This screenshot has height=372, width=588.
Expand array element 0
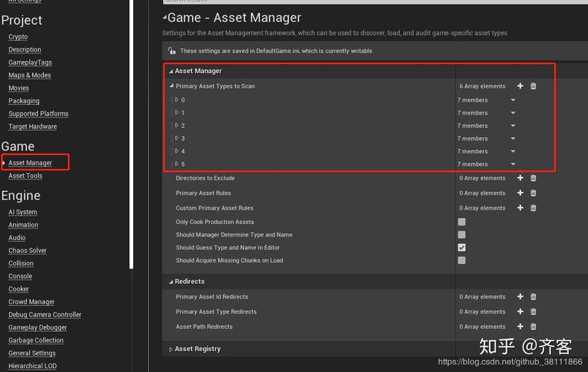tap(176, 100)
